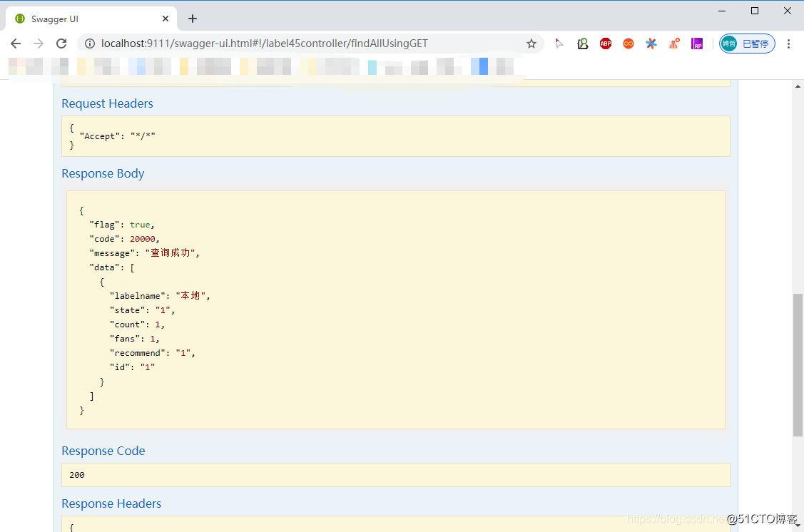The width and height of the screenshot is (804, 532).
Task: Click the "data": [ line
Action: (112, 267)
